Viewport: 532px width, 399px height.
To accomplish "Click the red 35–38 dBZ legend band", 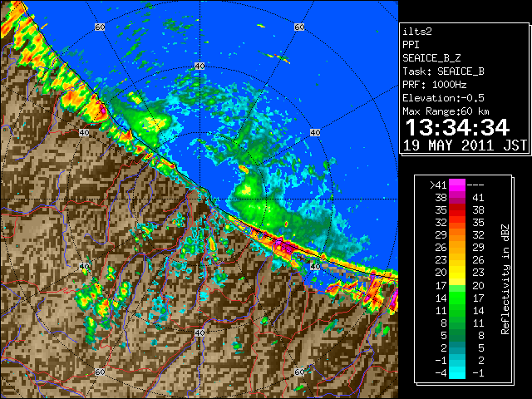I will point(457,210).
